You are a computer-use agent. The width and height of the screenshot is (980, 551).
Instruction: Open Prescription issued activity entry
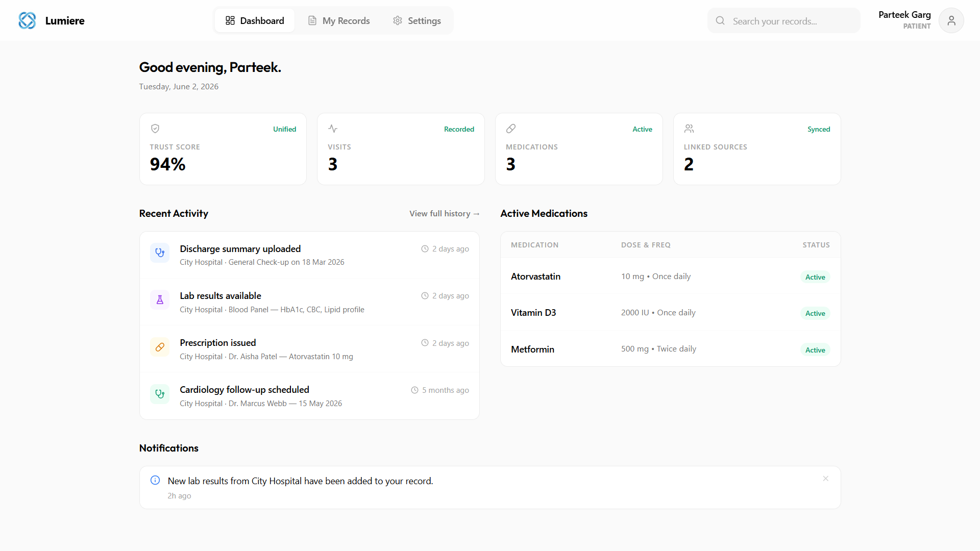coord(309,349)
